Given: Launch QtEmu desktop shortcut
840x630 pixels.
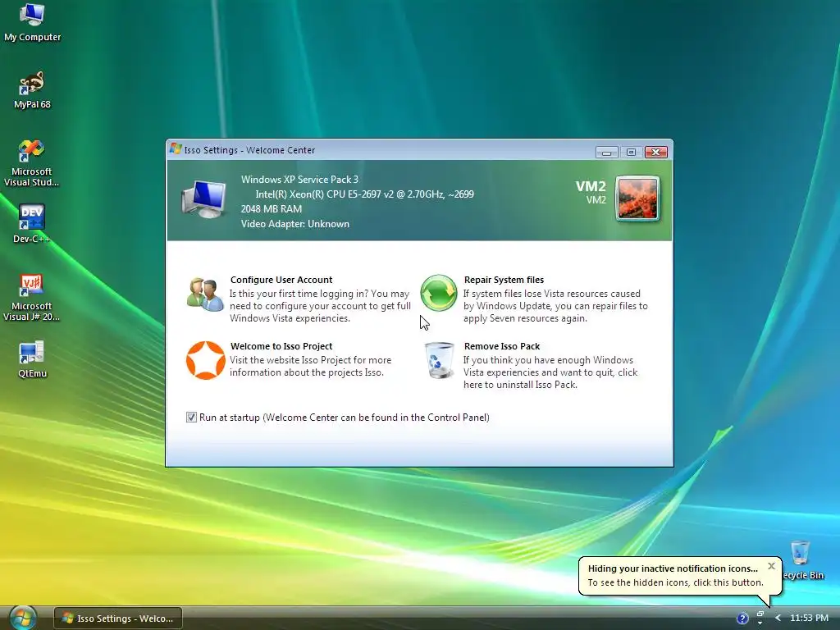Looking at the screenshot, I should pyautogui.click(x=32, y=359).
